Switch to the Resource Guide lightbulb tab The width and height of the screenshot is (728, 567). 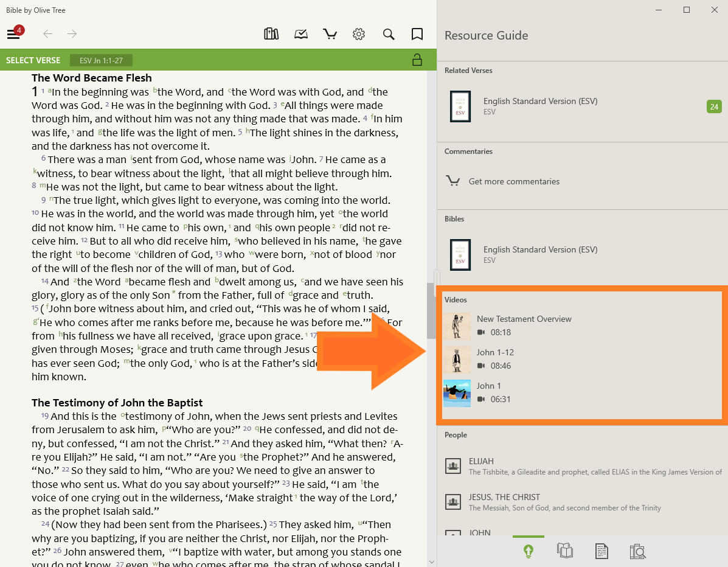click(x=529, y=551)
